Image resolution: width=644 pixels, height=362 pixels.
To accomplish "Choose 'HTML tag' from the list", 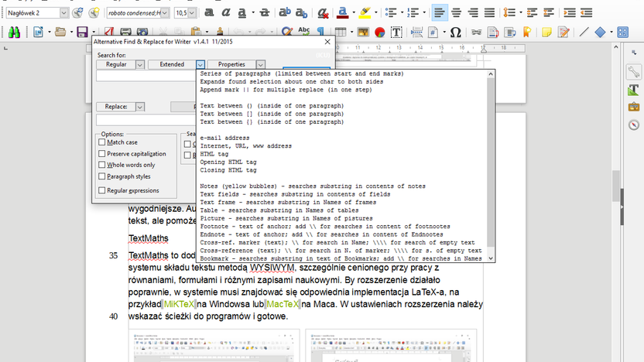I will (214, 154).
